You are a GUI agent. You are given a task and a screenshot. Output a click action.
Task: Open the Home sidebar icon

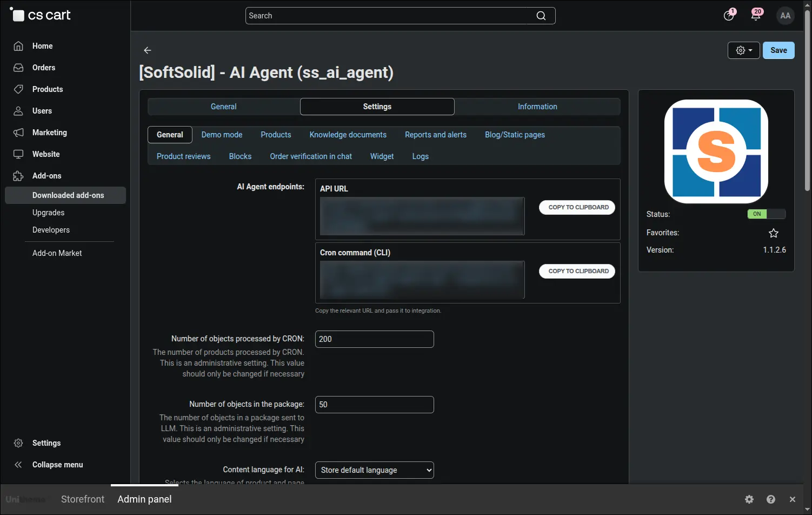18,46
